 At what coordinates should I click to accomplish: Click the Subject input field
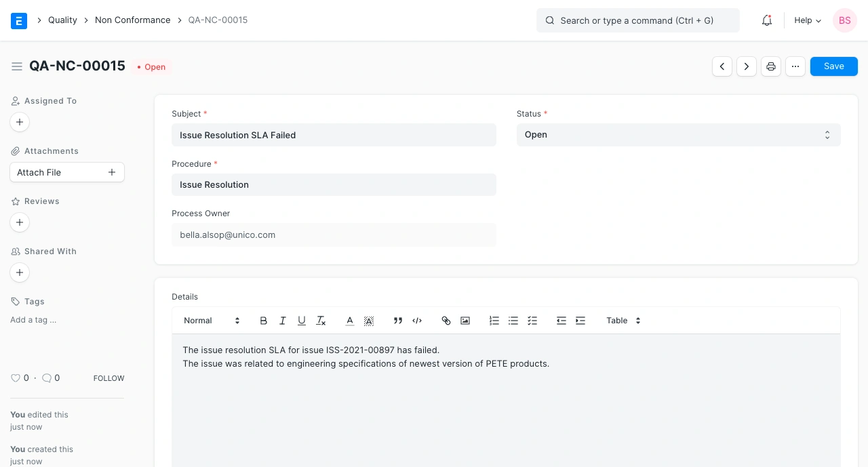[x=334, y=135]
